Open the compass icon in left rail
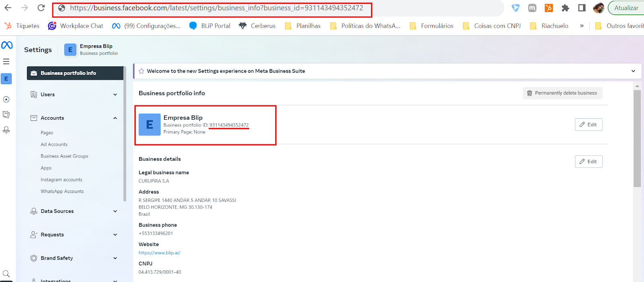This screenshot has width=644, height=282. [6, 100]
